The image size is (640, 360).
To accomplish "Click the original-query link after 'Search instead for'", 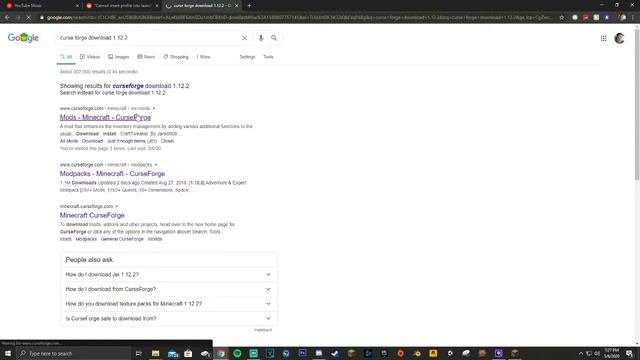I will coord(133,93).
